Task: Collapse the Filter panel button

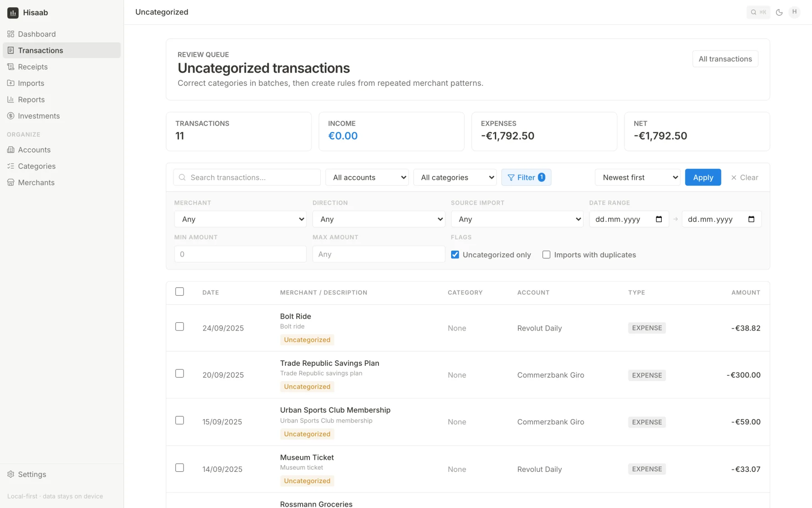Action: pyautogui.click(x=526, y=177)
